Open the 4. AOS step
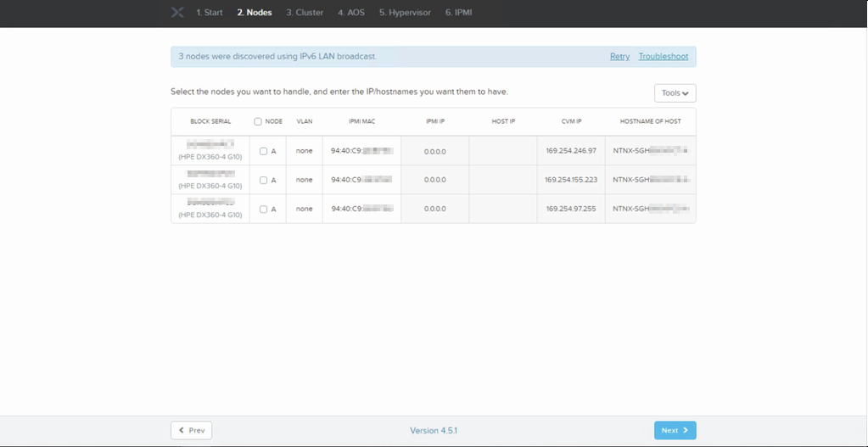Screen dimensions: 868x447 click(351, 12)
